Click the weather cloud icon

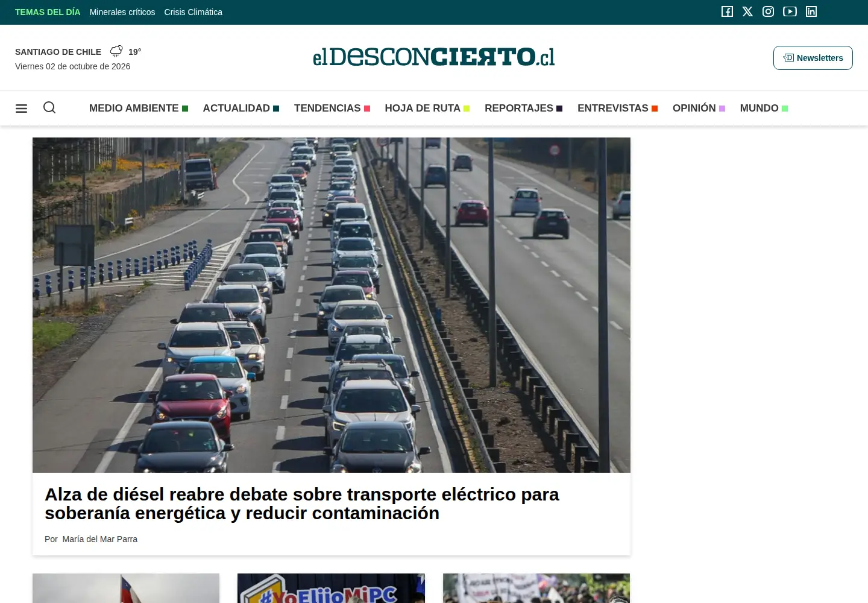tap(116, 51)
